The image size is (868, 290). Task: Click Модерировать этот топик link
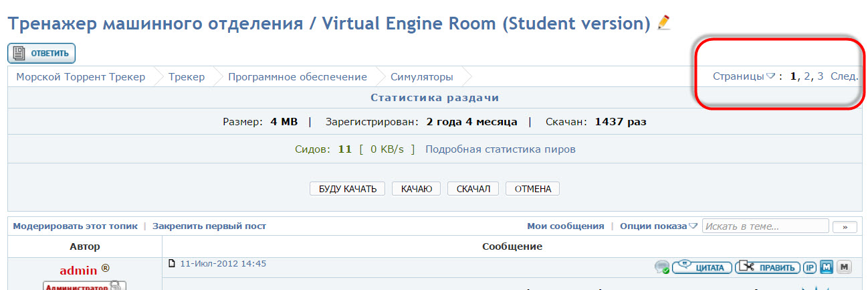[x=75, y=226]
